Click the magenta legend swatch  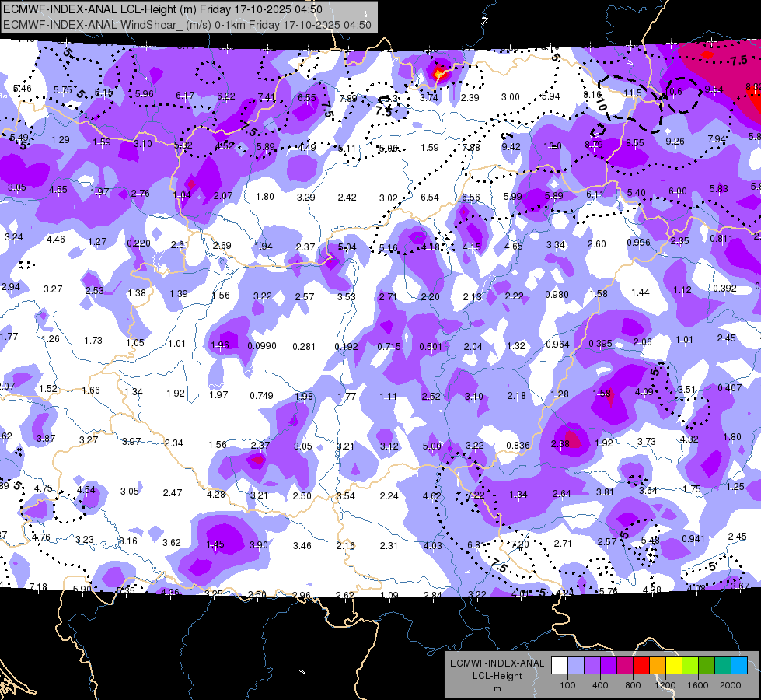coord(625,666)
